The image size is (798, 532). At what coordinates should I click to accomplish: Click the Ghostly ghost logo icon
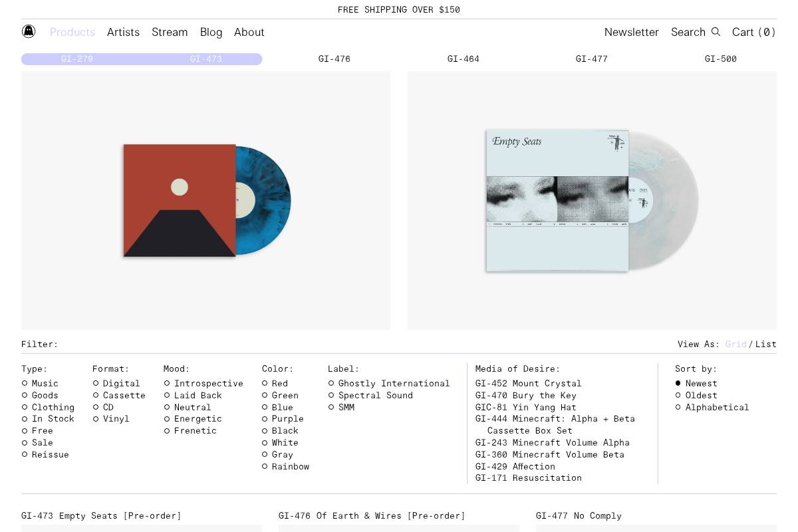tap(29, 31)
